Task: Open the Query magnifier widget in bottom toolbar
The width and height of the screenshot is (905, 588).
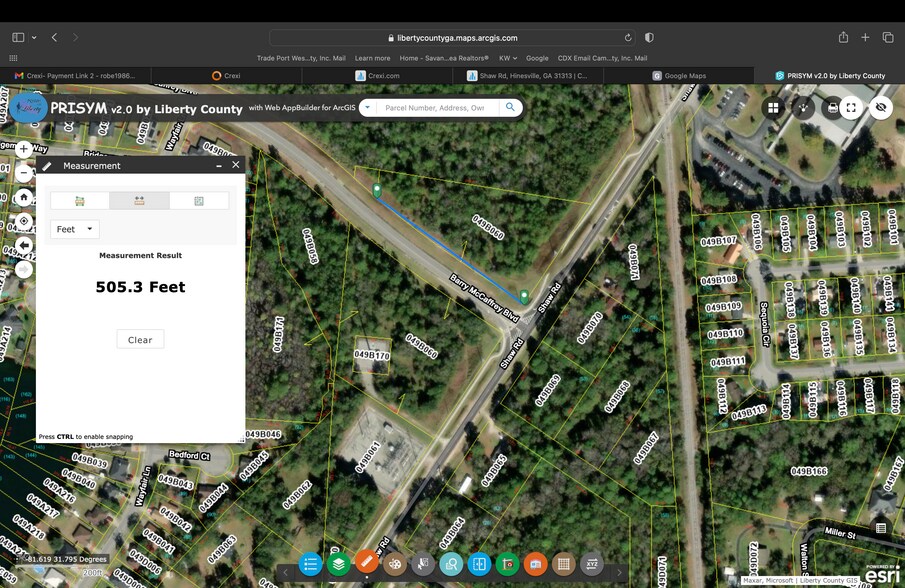Action: coord(451,564)
